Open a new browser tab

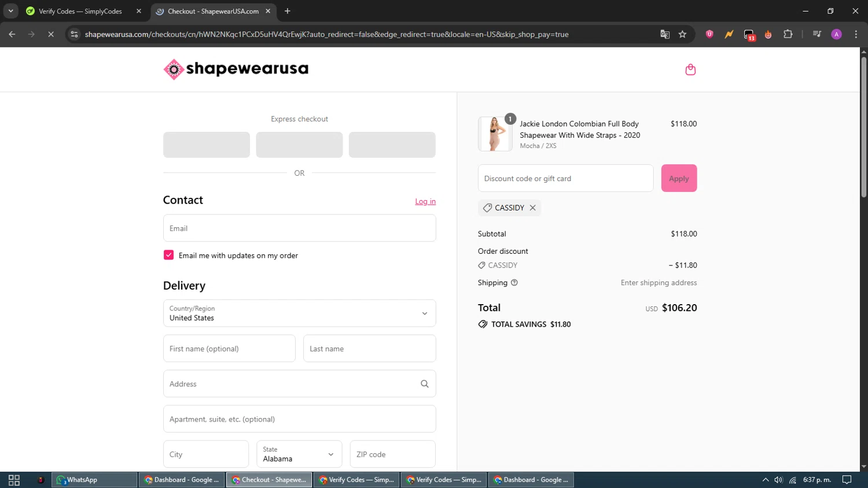[x=288, y=11]
